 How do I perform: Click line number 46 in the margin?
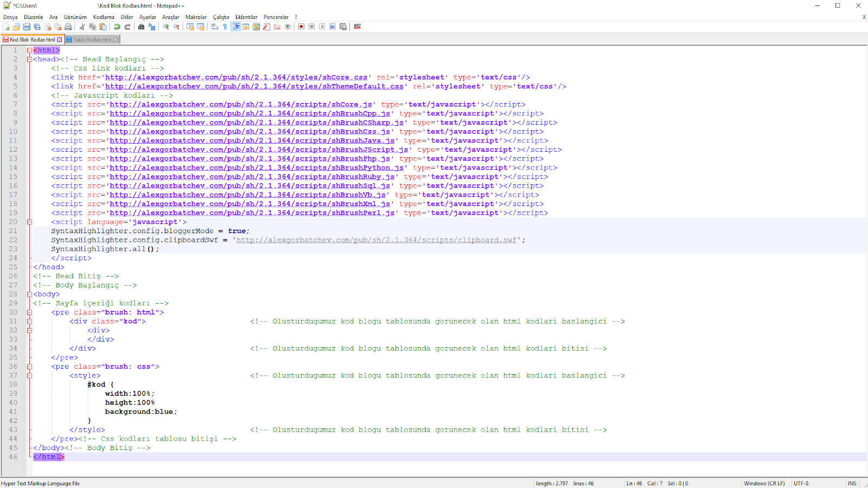(x=13, y=457)
